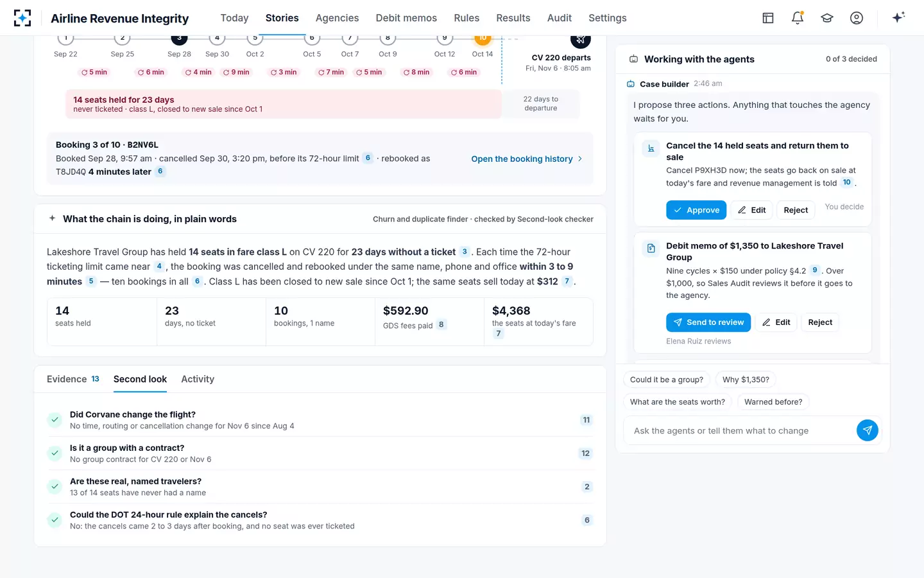Edit the Cancel held seats action
The width and height of the screenshot is (924, 578).
(x=751, y=210)
